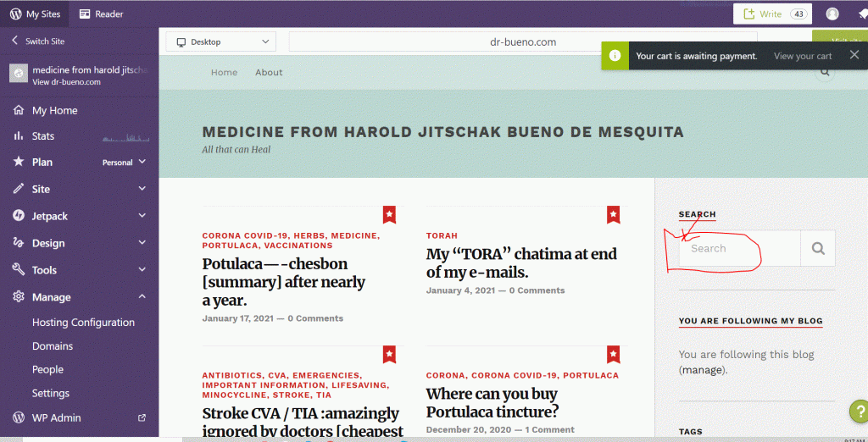The width and height of the screenshot is (868, 442).
Task: Open the Hosting Configuration menu item
Action: [83, 323]
